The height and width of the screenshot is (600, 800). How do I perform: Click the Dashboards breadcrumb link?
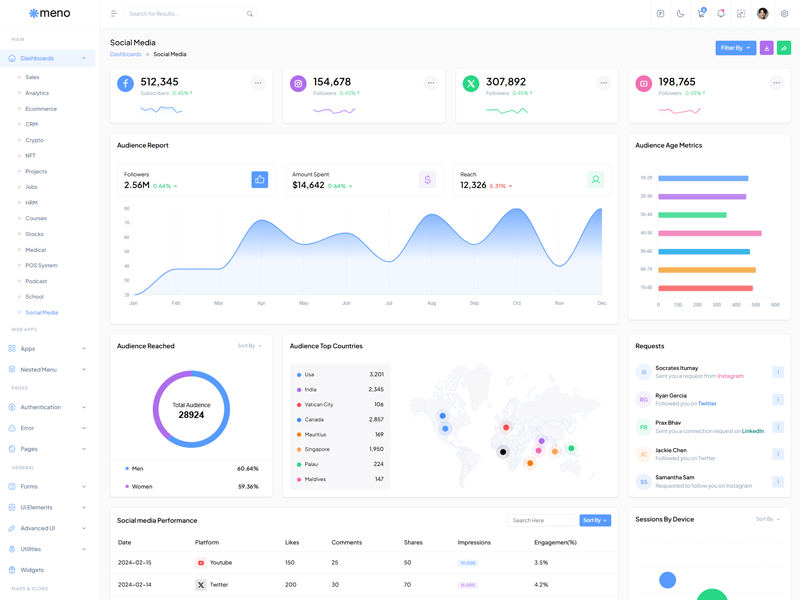[125, 54]
